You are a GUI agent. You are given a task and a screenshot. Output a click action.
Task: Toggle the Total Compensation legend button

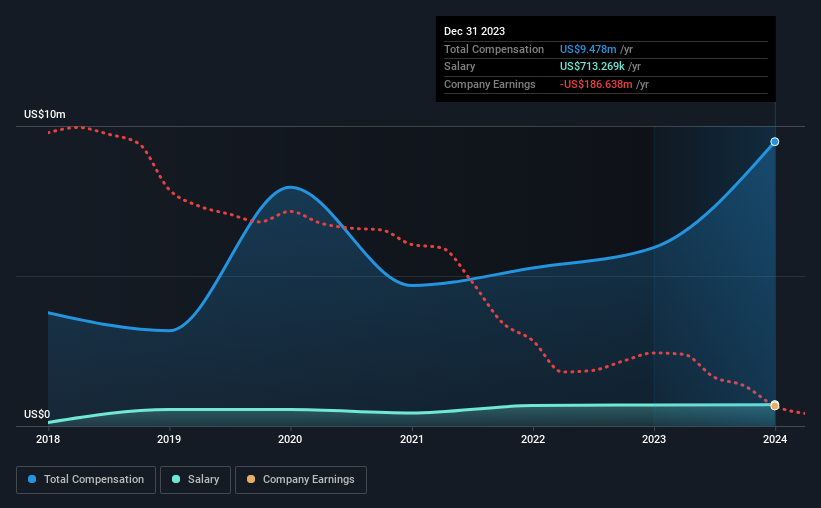tap(86, 480)
